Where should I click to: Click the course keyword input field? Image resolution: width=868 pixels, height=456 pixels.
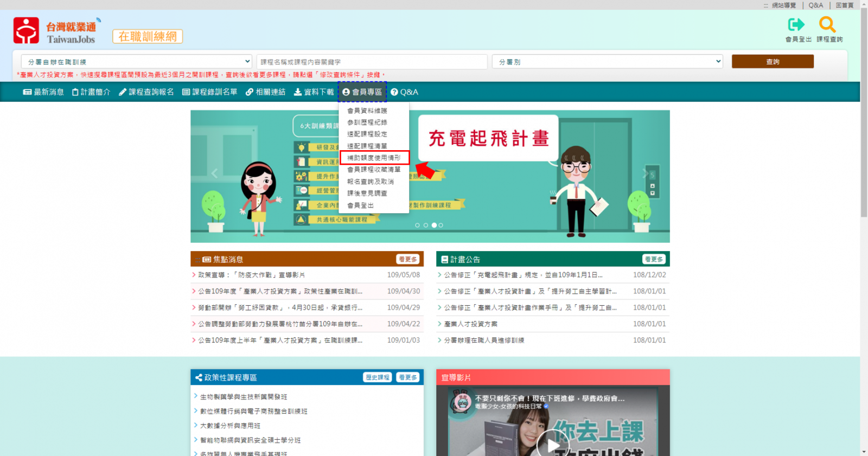click(x=372, y=62)
